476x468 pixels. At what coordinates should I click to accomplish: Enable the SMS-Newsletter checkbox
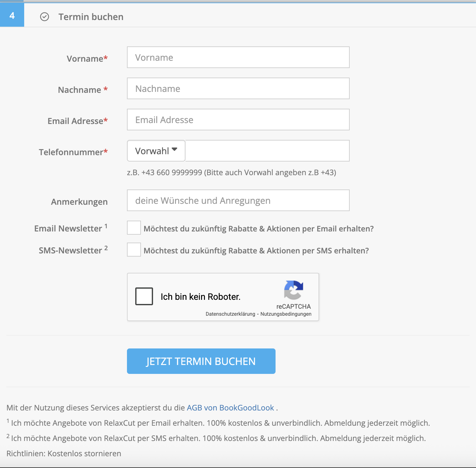(134, 250)
